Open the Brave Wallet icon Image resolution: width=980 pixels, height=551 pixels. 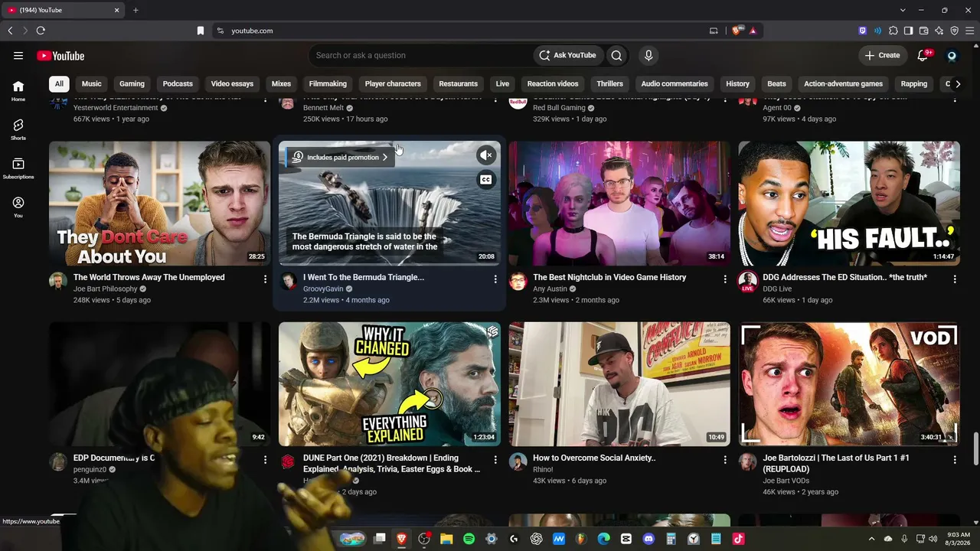point(923,31)
